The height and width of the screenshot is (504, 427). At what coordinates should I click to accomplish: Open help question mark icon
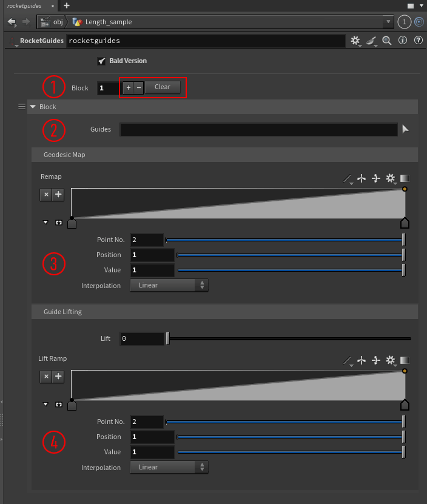click(419, 40)
